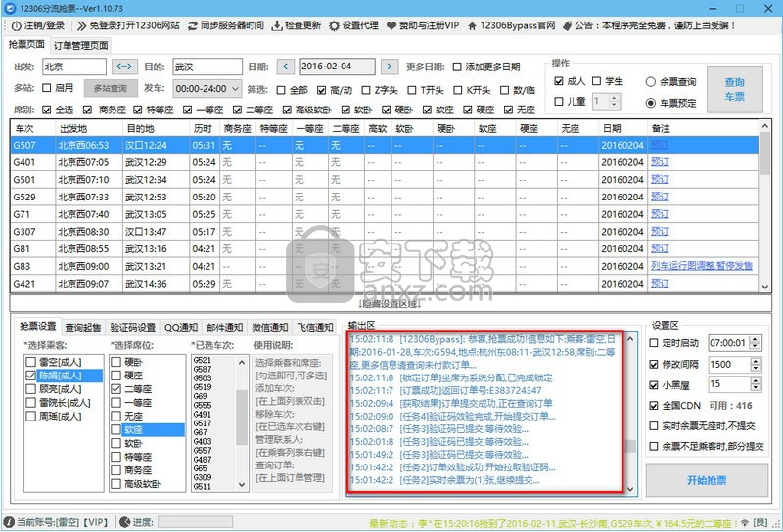
Task: Click the 赞助与注册VIP heart icon
Action: point(391,25)
